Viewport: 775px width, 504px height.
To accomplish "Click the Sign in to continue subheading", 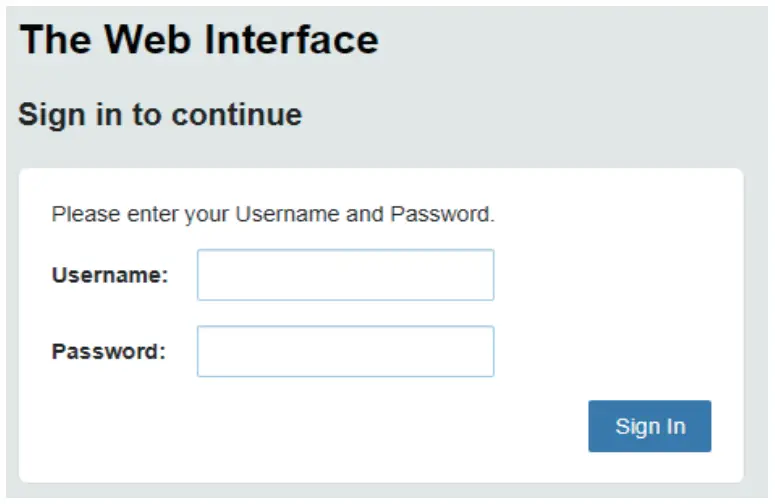I will [160, 114].
